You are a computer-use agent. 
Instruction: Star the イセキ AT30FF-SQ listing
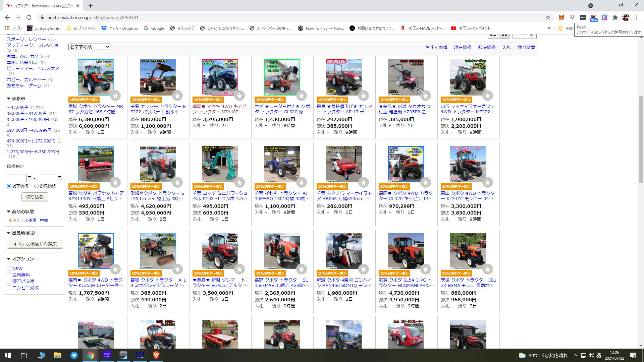pyautogui.click(x=302, y=182)
